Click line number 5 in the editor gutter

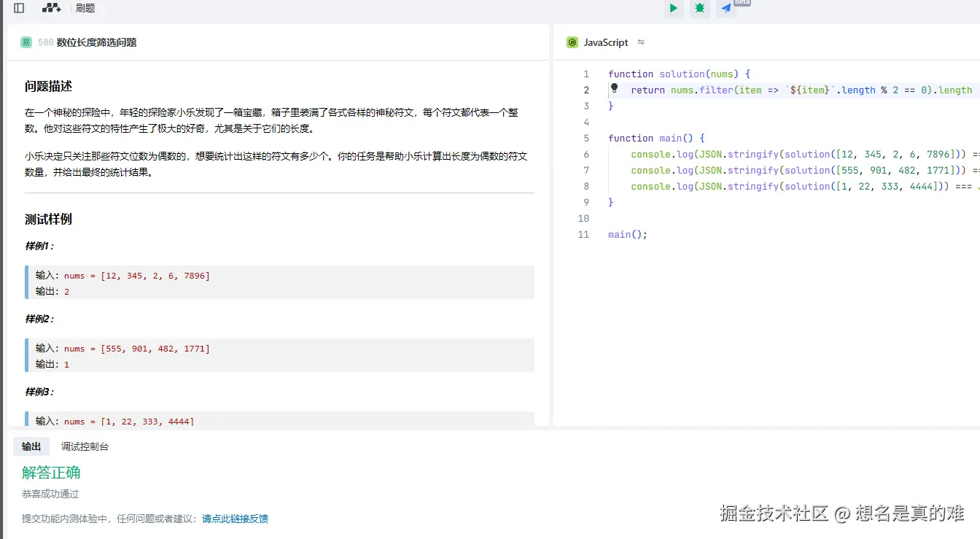(x=587, y=138)
